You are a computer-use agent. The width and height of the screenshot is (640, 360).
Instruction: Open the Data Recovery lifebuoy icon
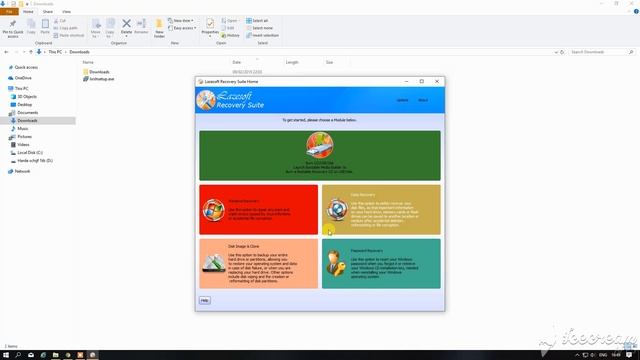click(337, 209)
